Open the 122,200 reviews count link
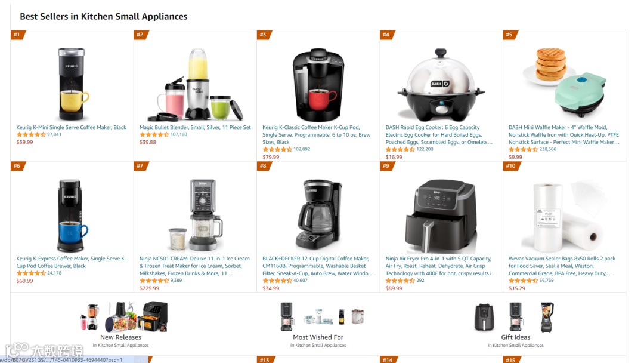Image resolution: width=644 pixels, height=363 pixels. (425, 149)
